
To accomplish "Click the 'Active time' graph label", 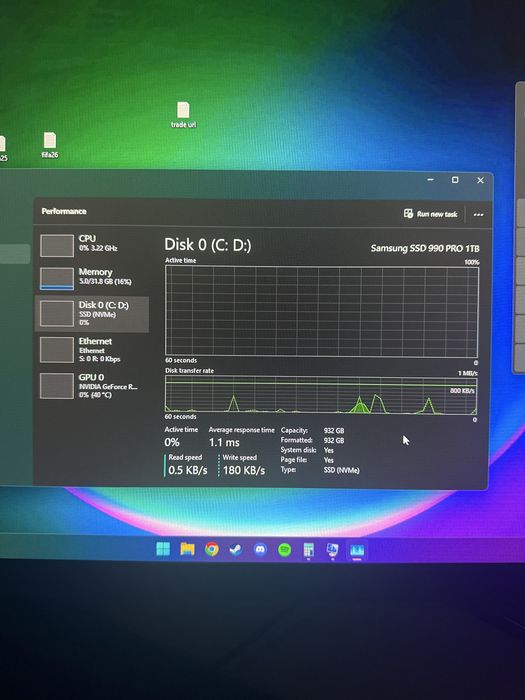I will [180, 260].
